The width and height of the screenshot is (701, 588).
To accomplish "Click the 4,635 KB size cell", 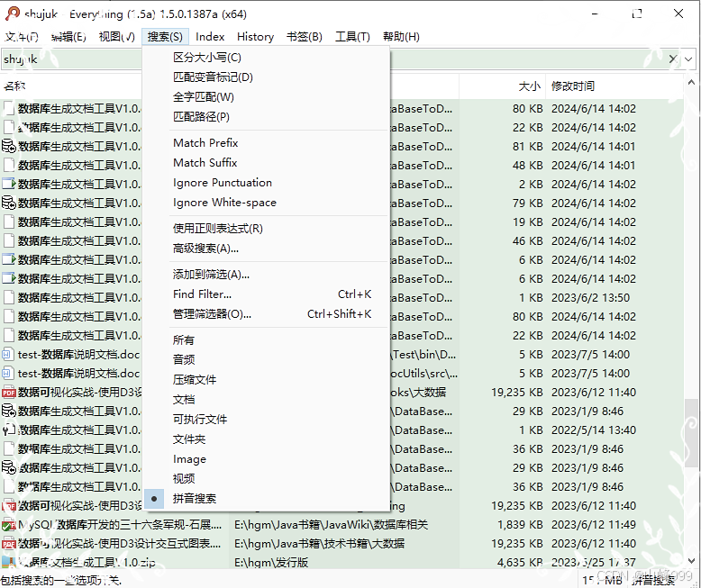I will click(x=520, y=562).
